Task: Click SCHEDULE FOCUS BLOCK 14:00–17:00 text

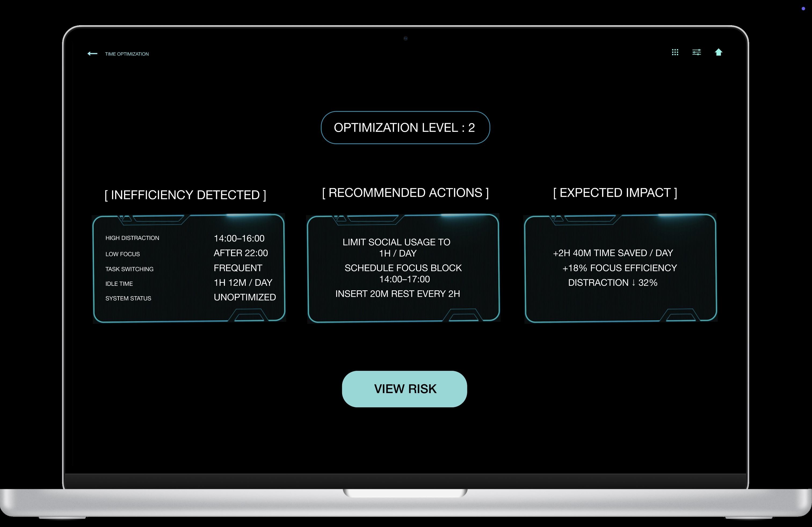Action: (403, 273)
